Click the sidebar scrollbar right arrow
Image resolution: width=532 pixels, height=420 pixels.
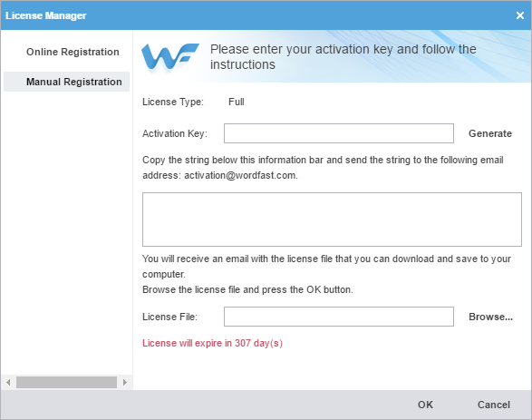point(125,382)
